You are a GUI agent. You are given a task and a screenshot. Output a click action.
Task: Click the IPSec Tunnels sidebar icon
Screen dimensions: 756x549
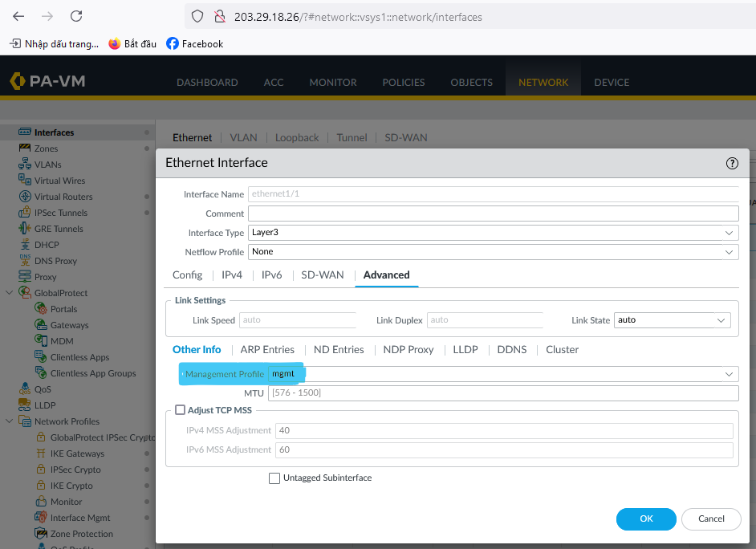pyautogui.click(x=25, y=213)
